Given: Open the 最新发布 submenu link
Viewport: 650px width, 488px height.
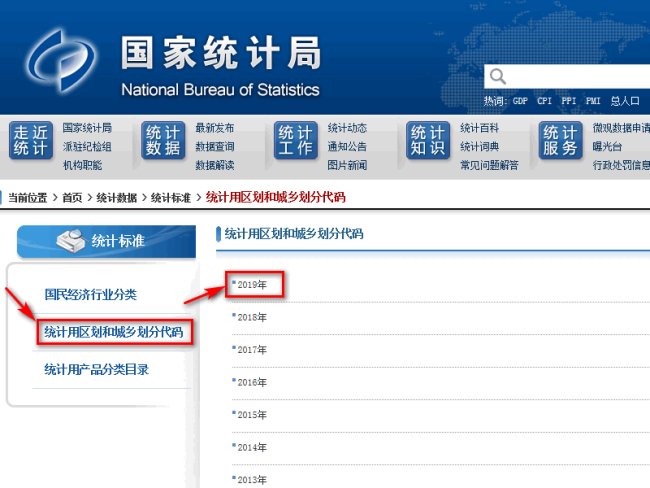Looking at the screenshot, I should (214, 128).
